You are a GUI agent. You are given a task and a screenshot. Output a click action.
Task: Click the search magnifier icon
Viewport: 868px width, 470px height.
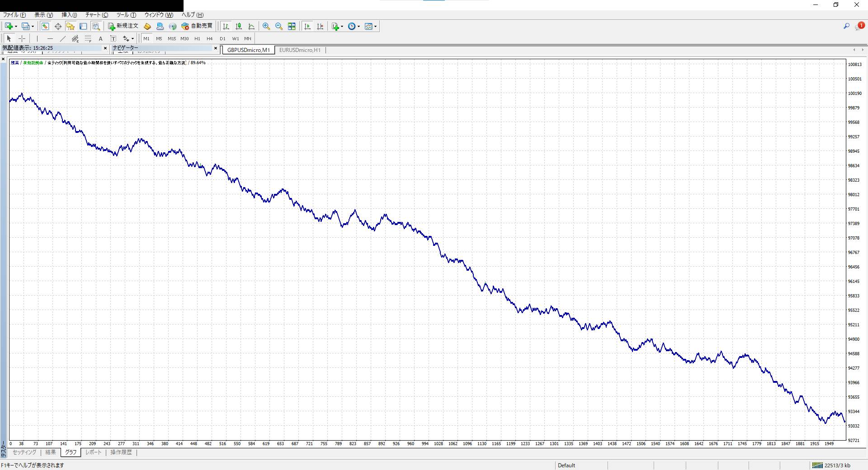click(846, 26)
